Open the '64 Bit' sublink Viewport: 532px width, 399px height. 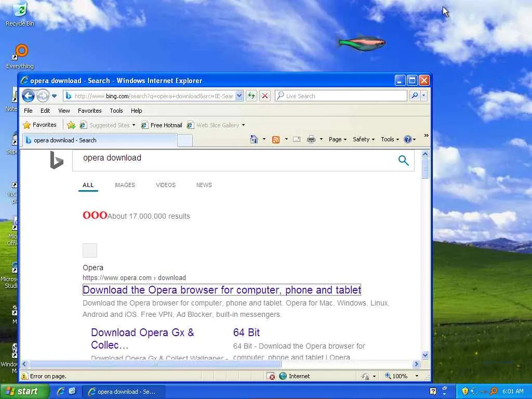[246, 332]
